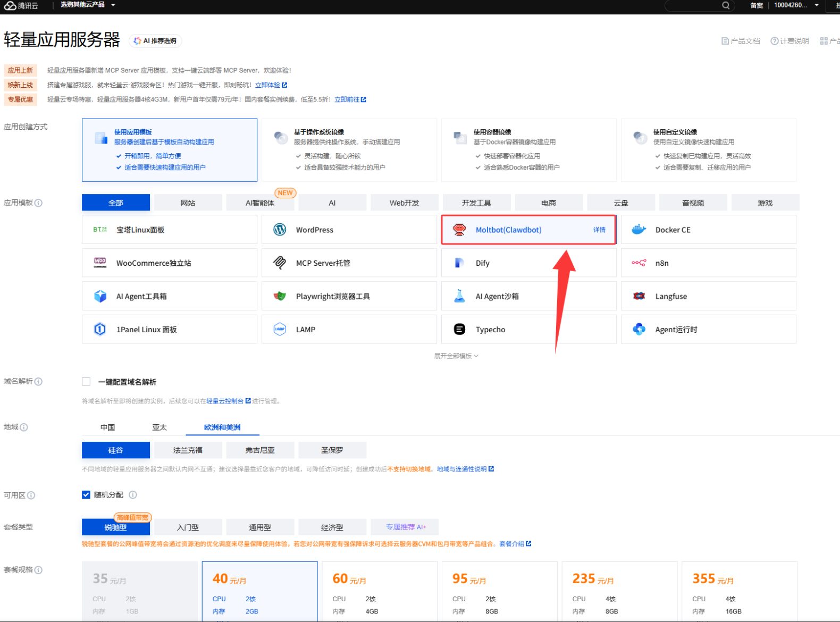Select the 使用自定义镜像 creation method card
Screen dimensions: 840x622
click(x=709, y=150)
